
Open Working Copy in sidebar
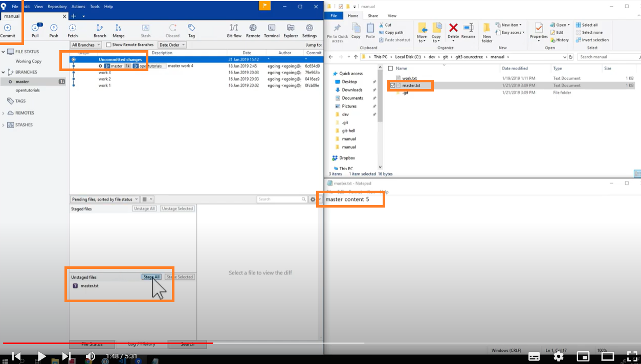click(29, 61)
